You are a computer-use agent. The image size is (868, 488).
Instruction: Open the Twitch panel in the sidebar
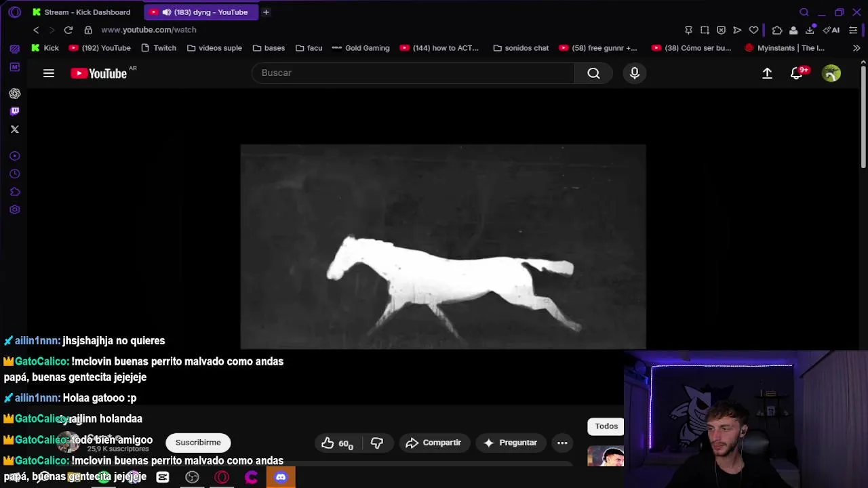(15, 111)
